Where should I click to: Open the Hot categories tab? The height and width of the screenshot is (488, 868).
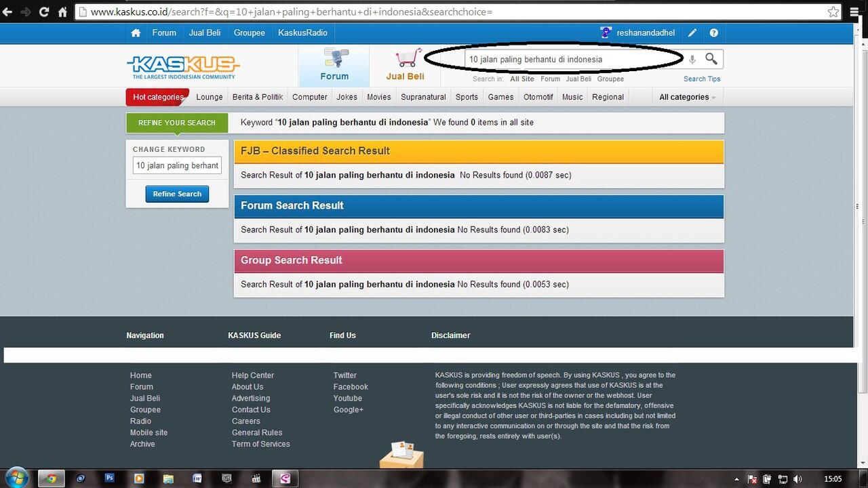(158, 97)
